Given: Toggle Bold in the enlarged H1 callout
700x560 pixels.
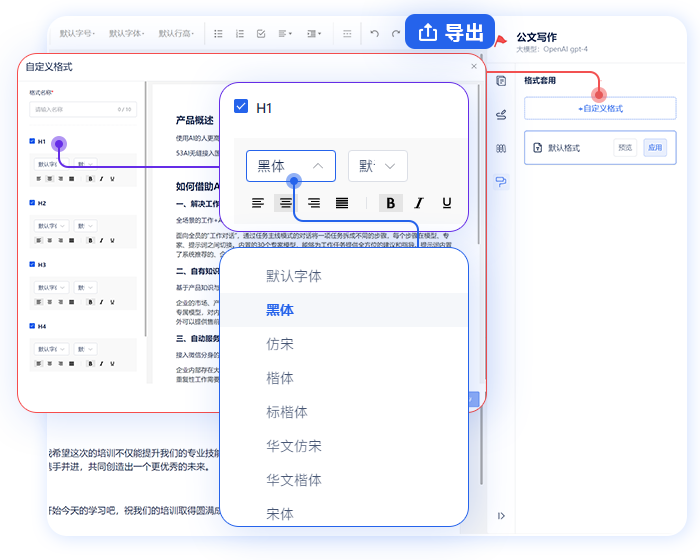Looking at the screenshot, I should coord(391,203).
